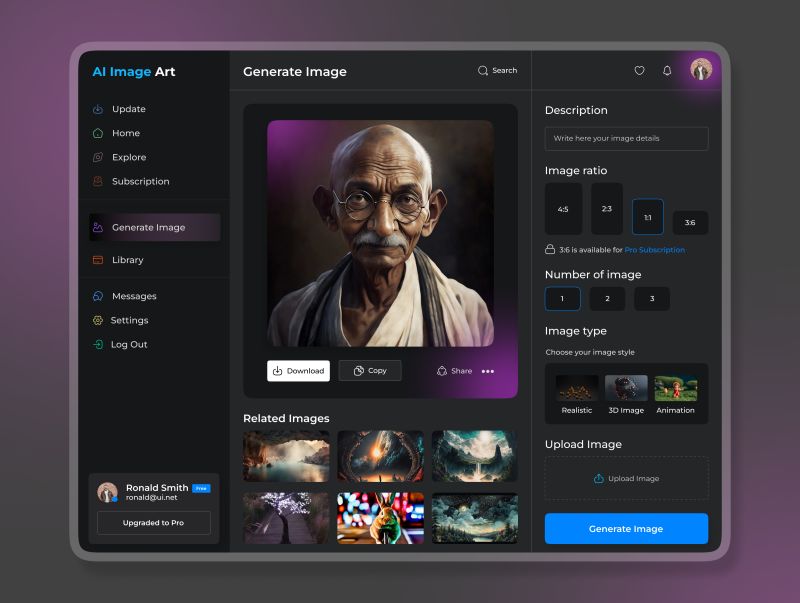Click the Log Out icon in sidebar
The width and height of the screenshot is (800, 603).
(x=98, y=344)
